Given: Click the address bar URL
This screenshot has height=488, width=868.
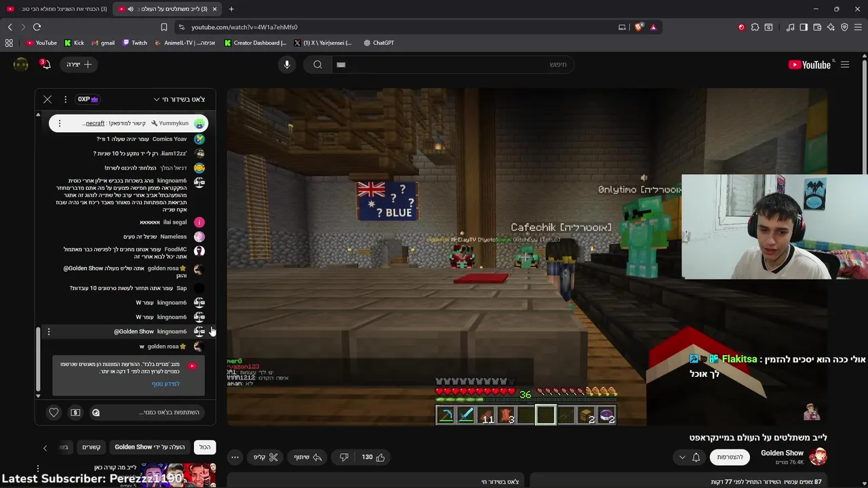Looking at the screenshot, I should pos(244,27).
